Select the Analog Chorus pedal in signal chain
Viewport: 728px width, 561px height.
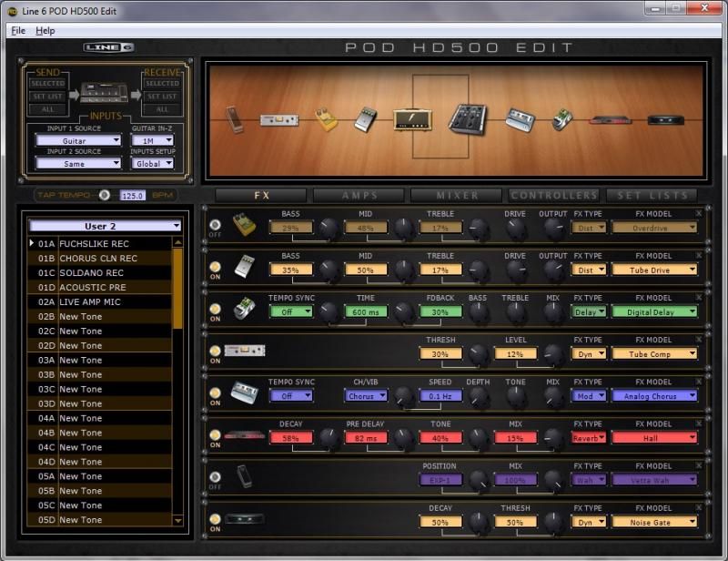pos(520,119)
